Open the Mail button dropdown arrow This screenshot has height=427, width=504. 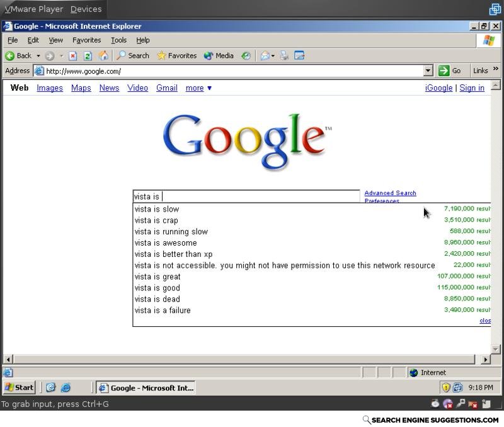(x=273, y=56)
